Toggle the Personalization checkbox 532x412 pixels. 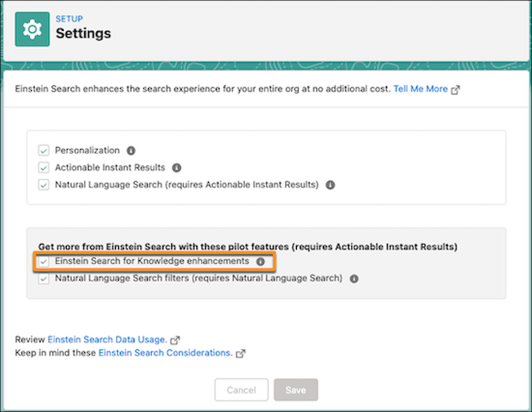click(44, 151)
